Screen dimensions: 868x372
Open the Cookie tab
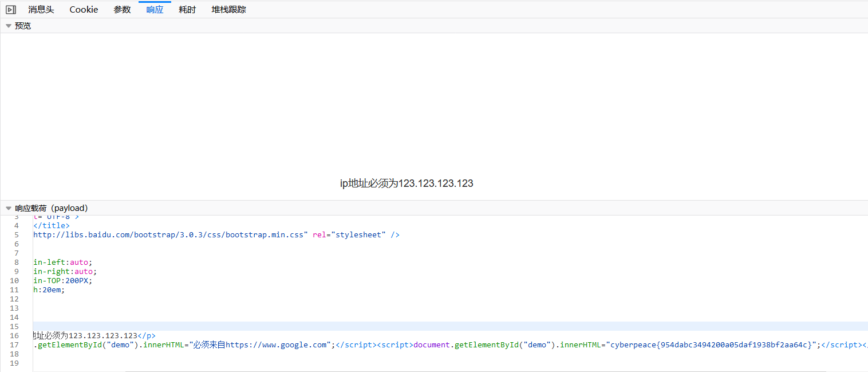(83, 9)
